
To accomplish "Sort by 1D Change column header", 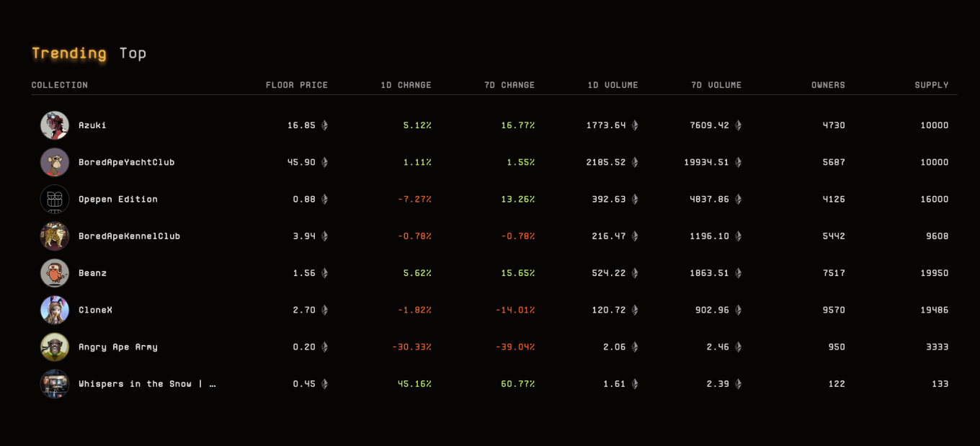I will (406, 85).
